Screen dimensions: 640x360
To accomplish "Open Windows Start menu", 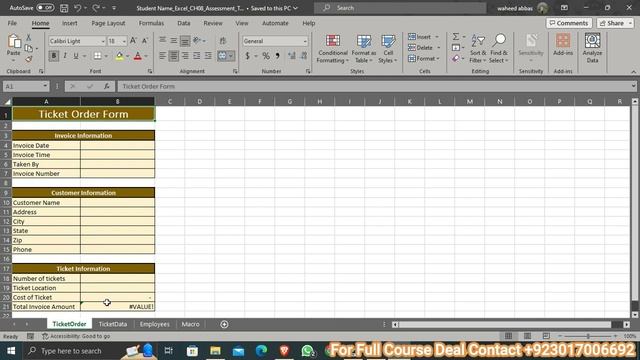I will point(11,351).
